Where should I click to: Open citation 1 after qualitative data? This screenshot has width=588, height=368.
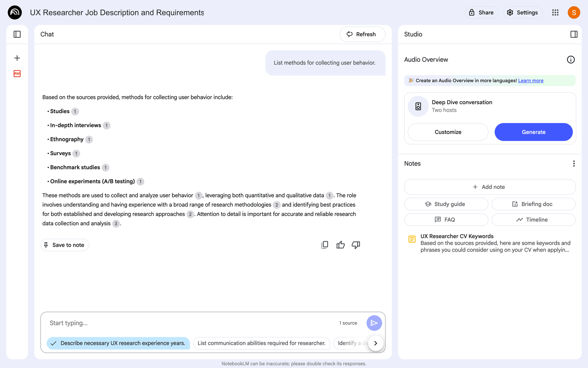tap(330, 195)
